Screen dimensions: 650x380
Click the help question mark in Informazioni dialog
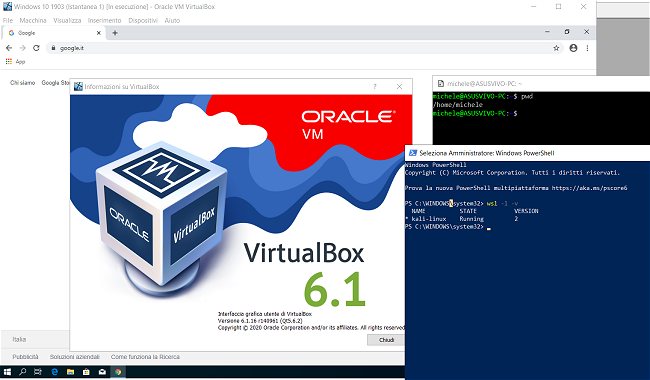tap(375, 87)
